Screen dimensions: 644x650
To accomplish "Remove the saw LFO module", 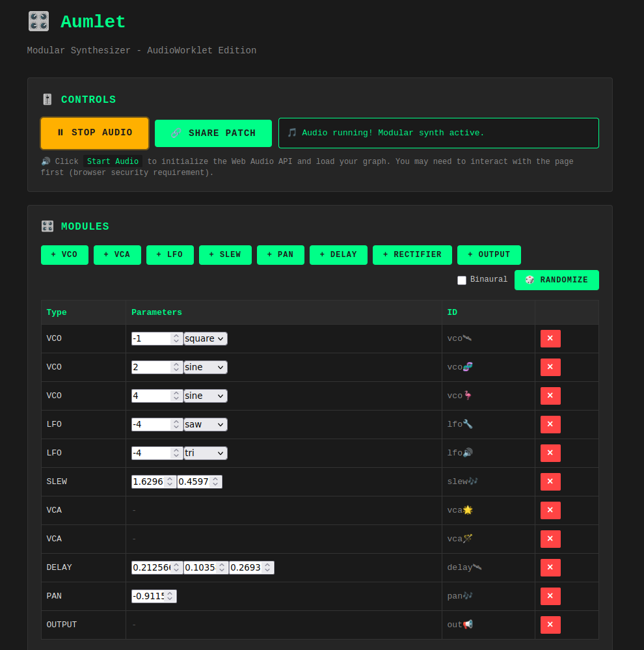I will tap(550, 424).
